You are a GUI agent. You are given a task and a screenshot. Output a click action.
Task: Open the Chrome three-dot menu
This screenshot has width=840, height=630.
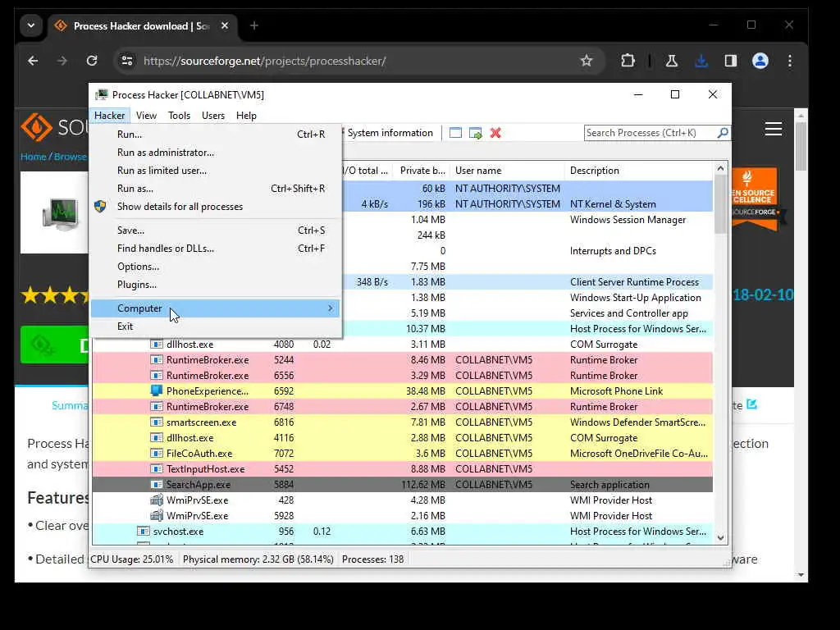[x=790, y=61]
